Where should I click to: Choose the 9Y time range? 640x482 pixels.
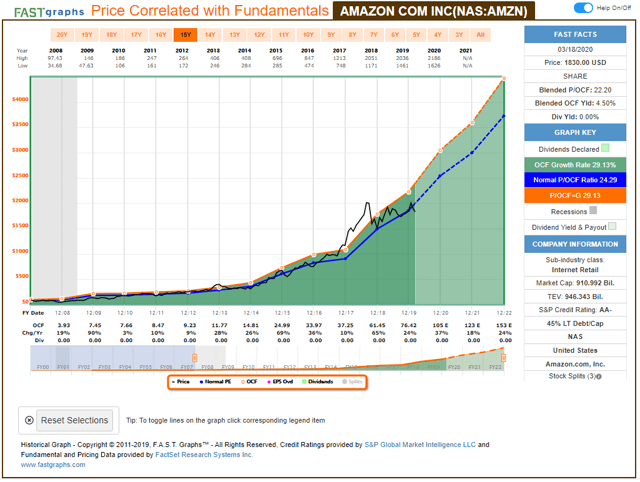pos(331,35)
